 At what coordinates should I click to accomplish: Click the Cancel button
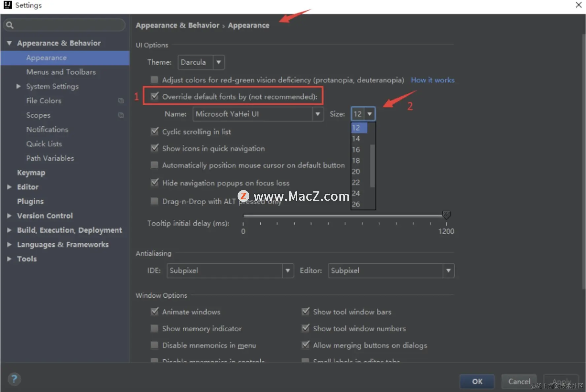(519, 381)
